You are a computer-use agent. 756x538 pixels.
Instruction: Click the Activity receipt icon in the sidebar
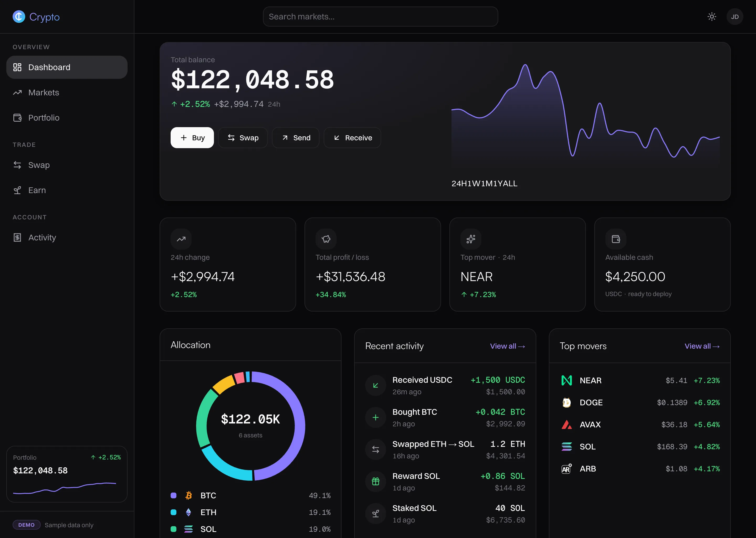click(17, 237)
